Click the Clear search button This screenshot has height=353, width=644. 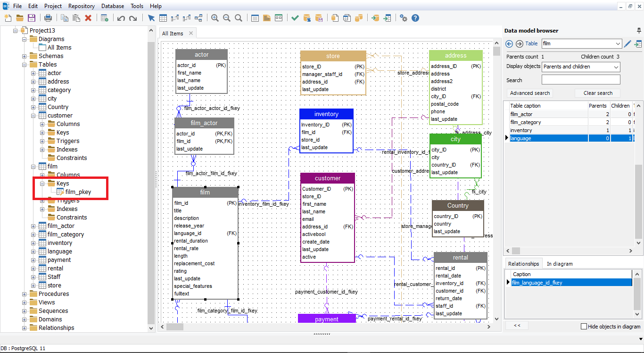pyautogui.click(x=597, y=93)
